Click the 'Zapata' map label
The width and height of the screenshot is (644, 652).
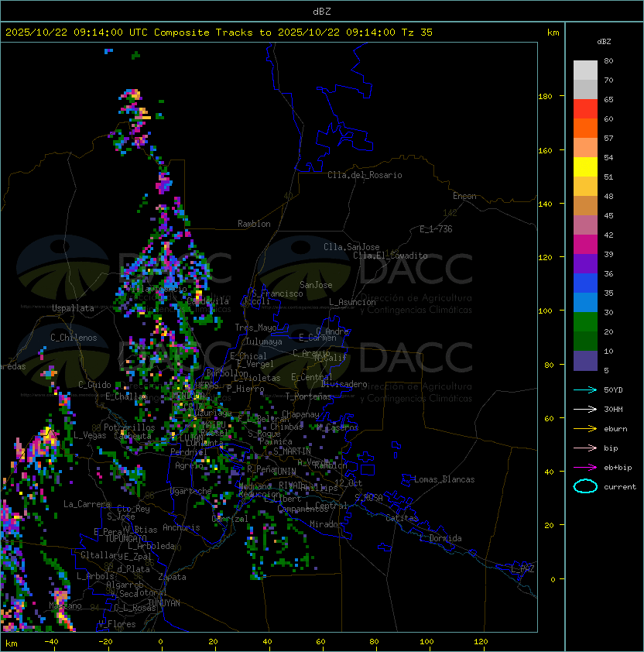[172, 577]
